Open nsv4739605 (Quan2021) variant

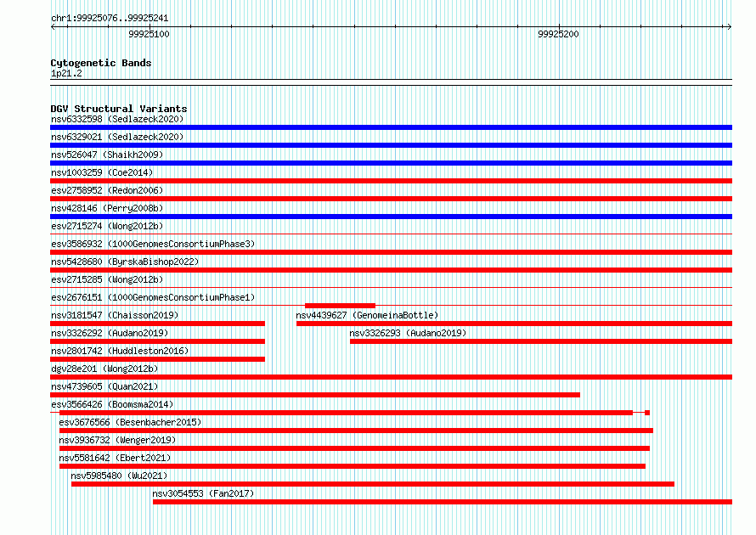104,386
